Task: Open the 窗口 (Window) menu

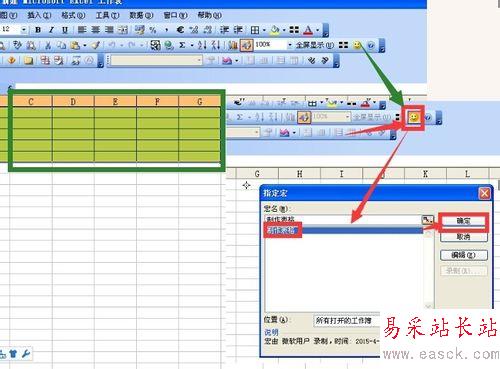Action: click(x=175, y=15)
